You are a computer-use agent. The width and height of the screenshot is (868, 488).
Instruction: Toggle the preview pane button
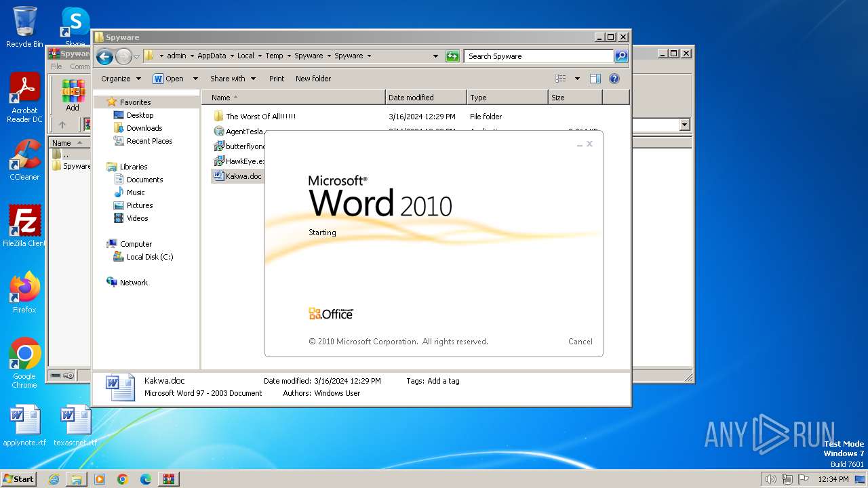click(595, 79)
